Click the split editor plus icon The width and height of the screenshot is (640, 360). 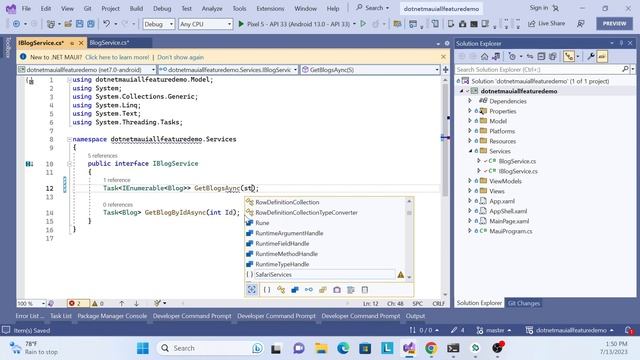pyautogui.click(x=445, y=70)
